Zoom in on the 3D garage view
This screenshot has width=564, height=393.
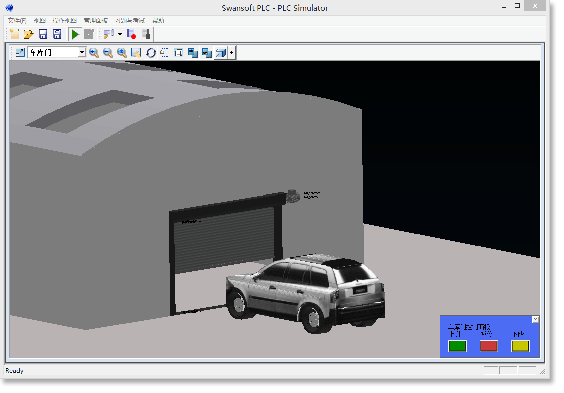coord(94,53)
